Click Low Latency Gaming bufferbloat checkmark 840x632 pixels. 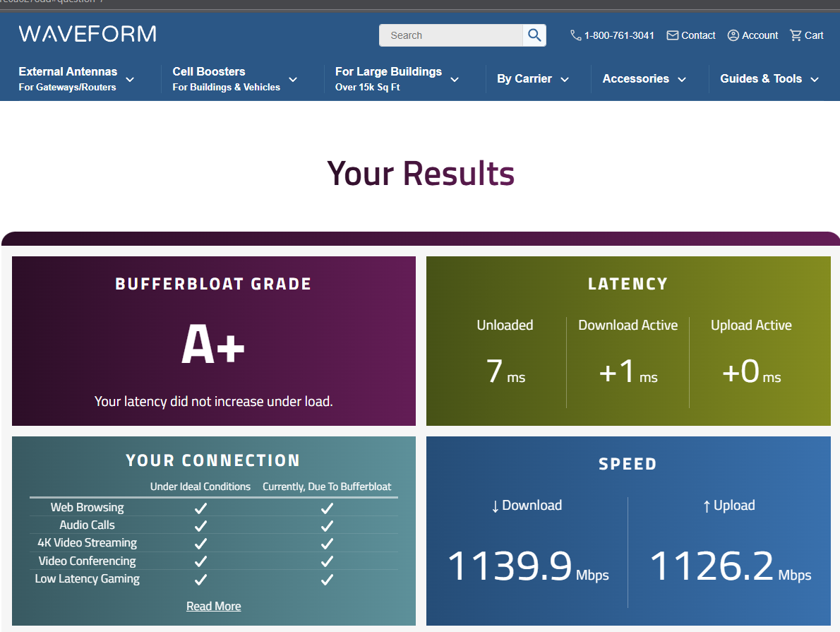[x=327, y=580]
